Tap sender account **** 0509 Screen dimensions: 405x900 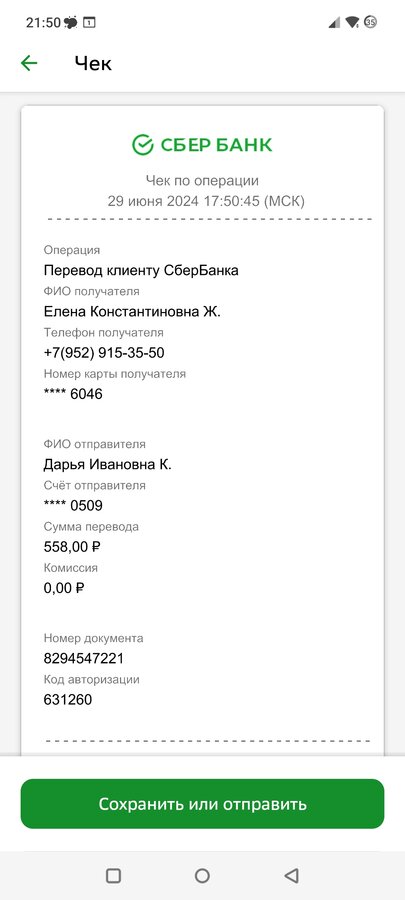tap(73, 505)
